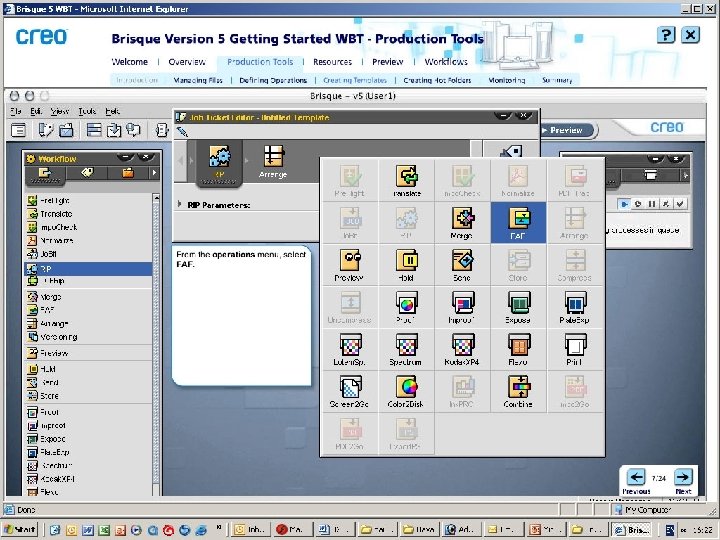The height and width of the screenshot is (540, 720).
Task: Open the Tools menu in Brisque
Action: [x=87, y=111]
